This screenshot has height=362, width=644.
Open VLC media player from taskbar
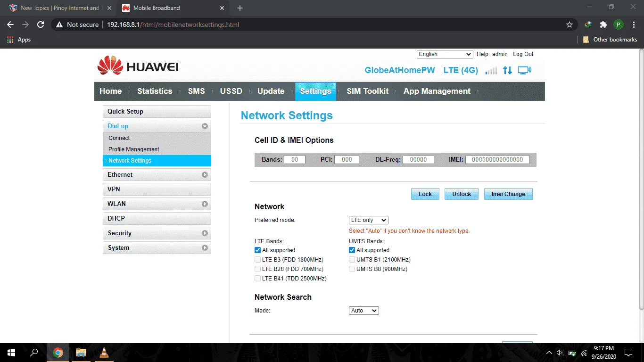tap(104, 353)
